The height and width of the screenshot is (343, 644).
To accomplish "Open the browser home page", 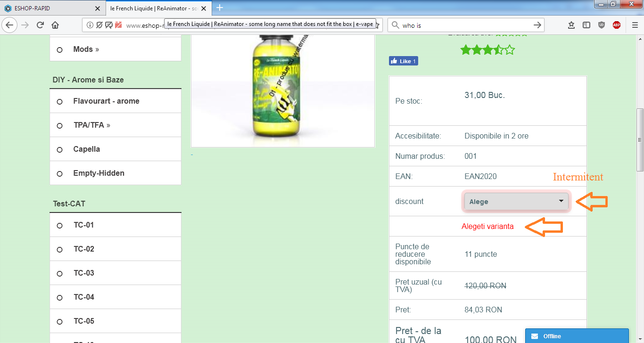I will click(x=55, y=25).
